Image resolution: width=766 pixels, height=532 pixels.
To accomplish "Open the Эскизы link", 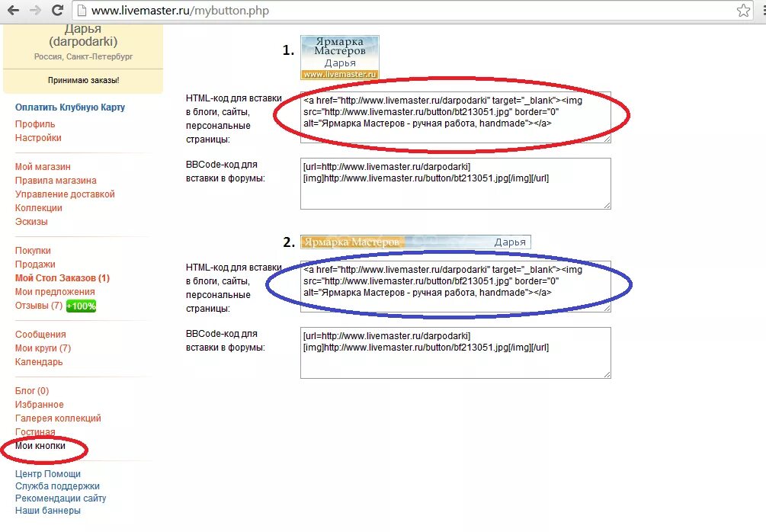I will (31, 221).
